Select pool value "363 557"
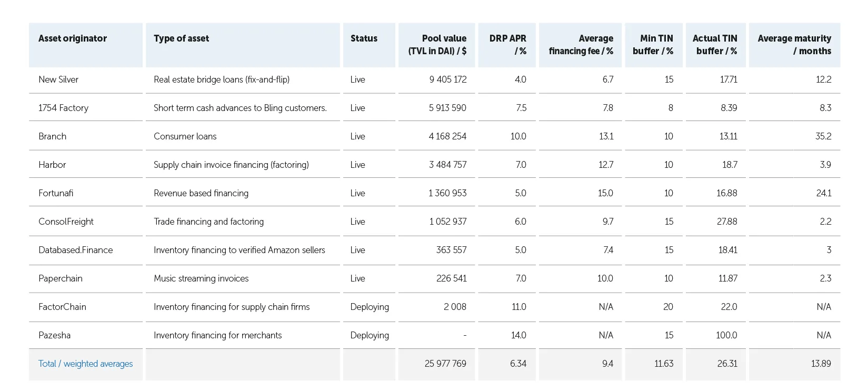This screenshot has height=391, width=868. coord(451,250)
